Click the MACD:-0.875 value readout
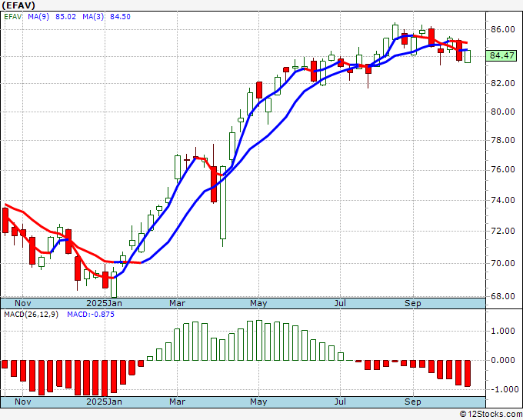The height and width of the screenshot is (420, 523). (x=91, y=315)
